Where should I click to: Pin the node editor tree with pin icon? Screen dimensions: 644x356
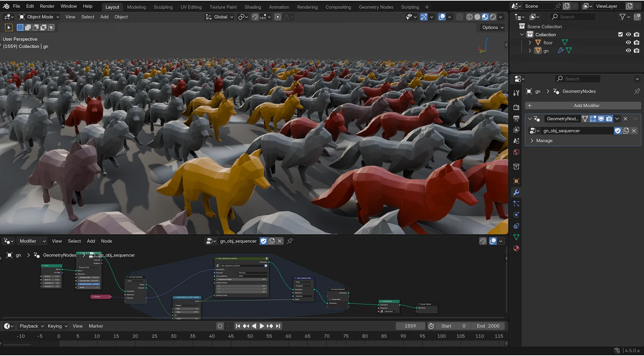(290, 241)
